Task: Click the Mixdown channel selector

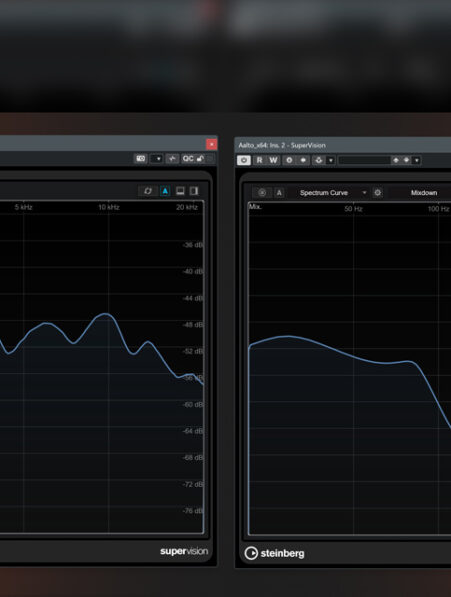Action: (424, 193)
